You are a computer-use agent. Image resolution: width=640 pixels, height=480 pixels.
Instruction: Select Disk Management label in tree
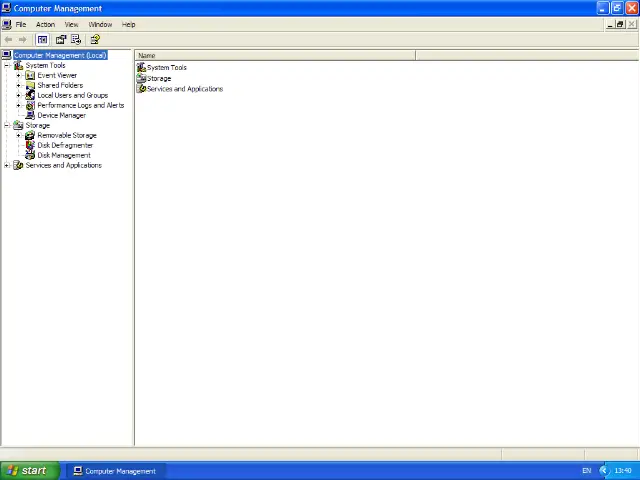[64, 155]
